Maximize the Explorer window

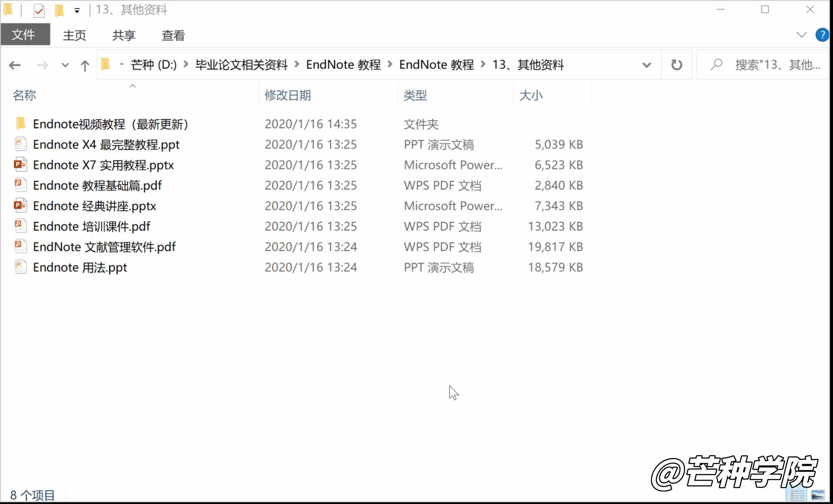coord(765,9)
